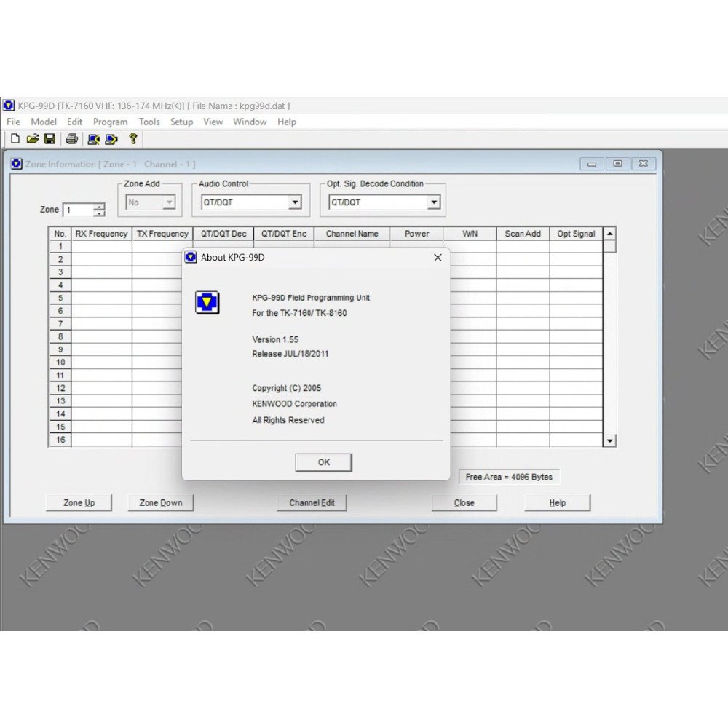
Task: Click the Open file folder icon
Action: [33, 139]
